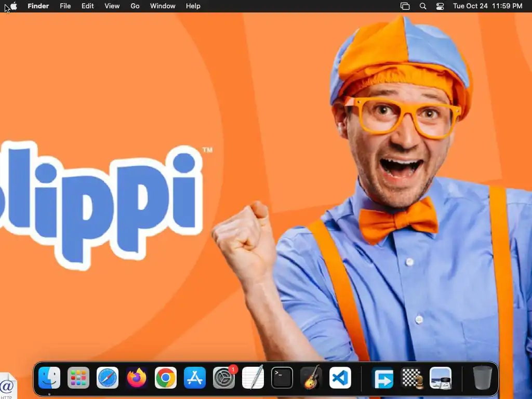This screenshot has height=399, width=532.
Task: Open the Finder menu
Action: point(38,6)
